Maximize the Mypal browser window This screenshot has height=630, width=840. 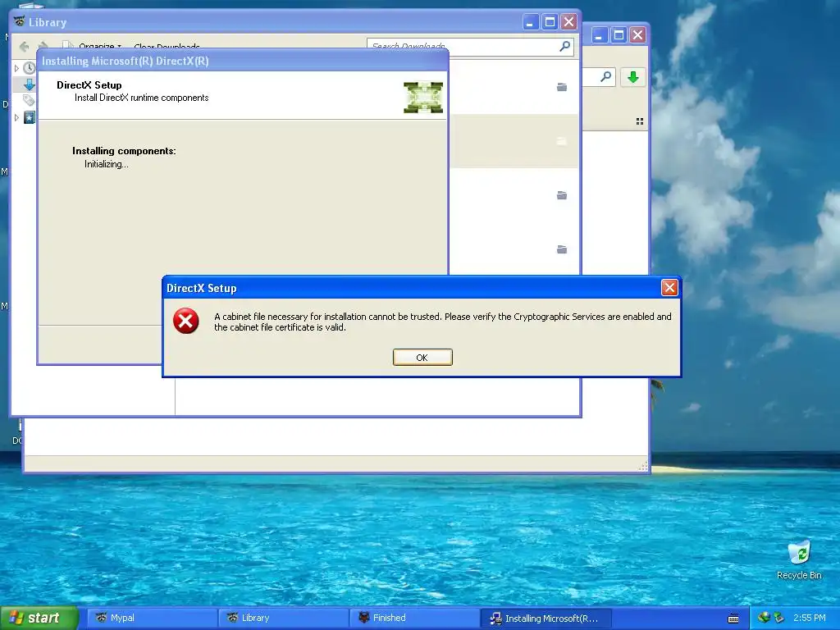pyautogui.click(x=619, y=35)
